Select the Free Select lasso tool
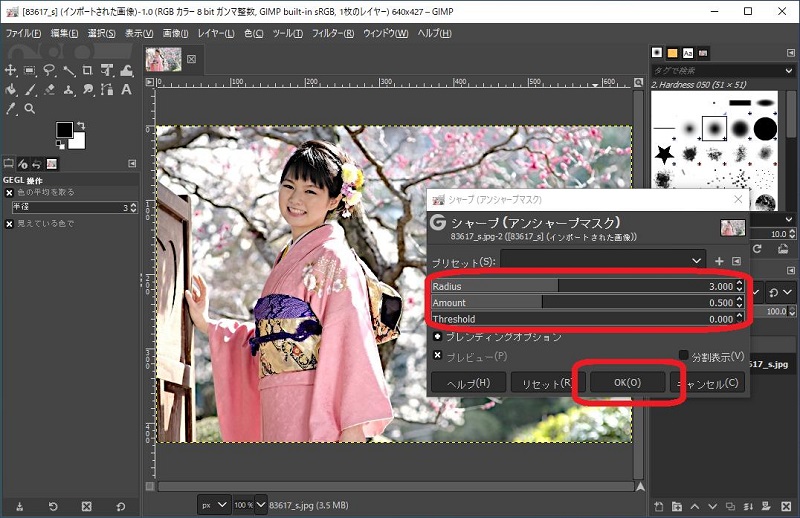The image size is (800, 518). click(x=49, y=70)
